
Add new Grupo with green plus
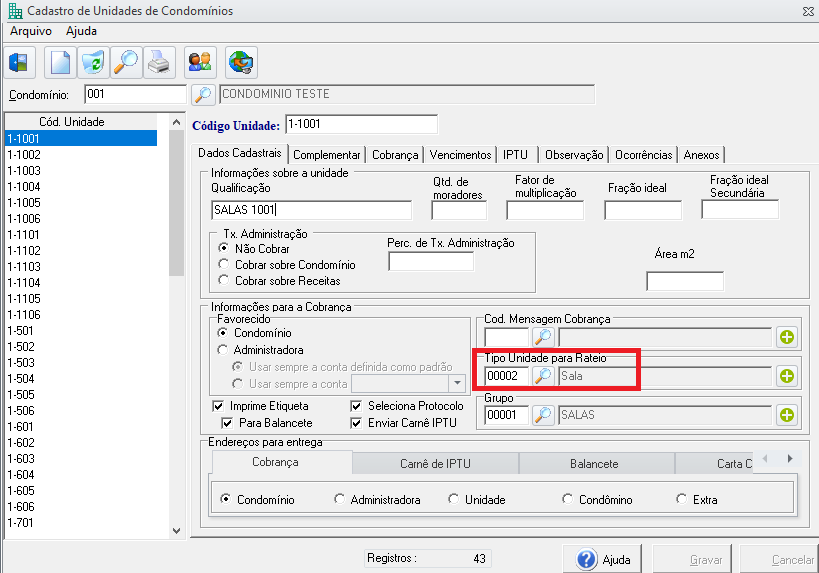787,415
